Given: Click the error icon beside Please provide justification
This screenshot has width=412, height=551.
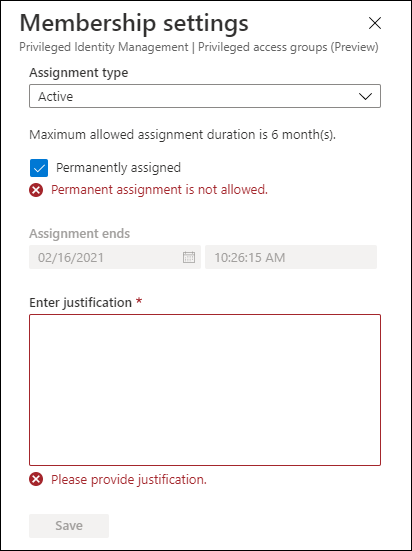Looking at the screenshot, I should click(x=36, y=479).
